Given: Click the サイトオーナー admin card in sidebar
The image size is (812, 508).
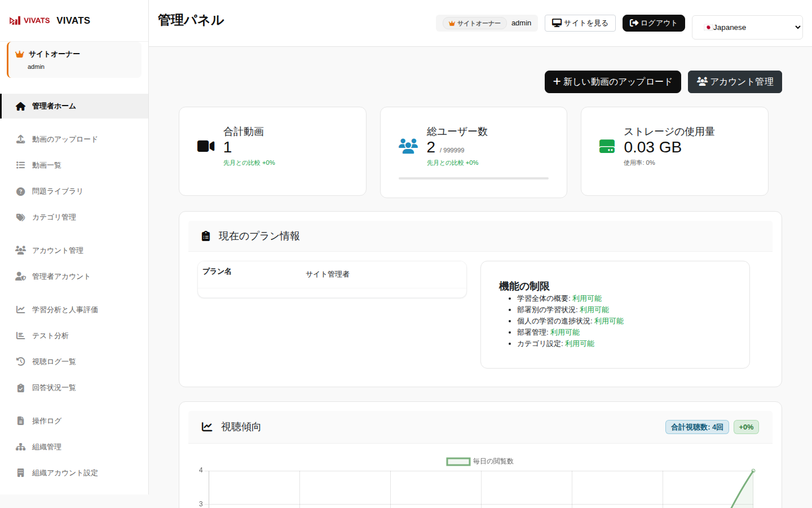Looking at the screenshot, I should pyautogui.click(x=74, y=59).
